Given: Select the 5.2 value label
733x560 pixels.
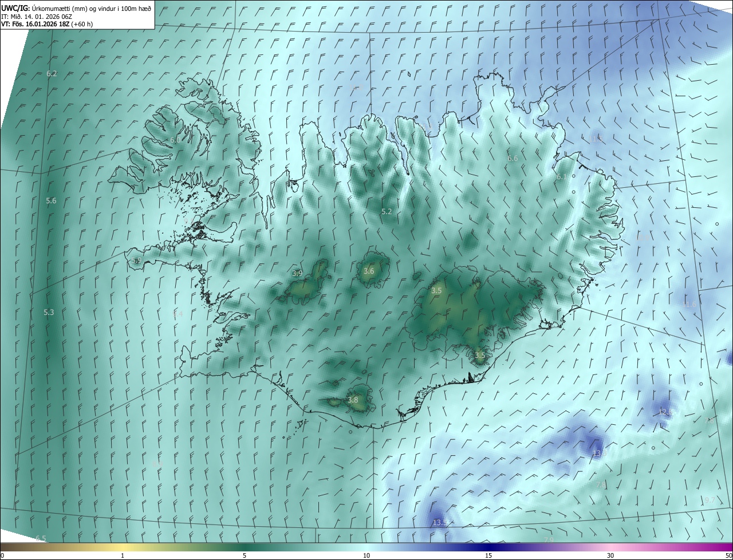Looking at the screenshot, I should [x=387, y=212].
